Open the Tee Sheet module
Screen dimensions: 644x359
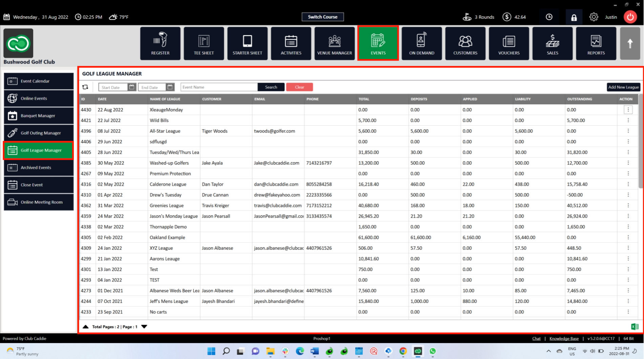(204, 44)
